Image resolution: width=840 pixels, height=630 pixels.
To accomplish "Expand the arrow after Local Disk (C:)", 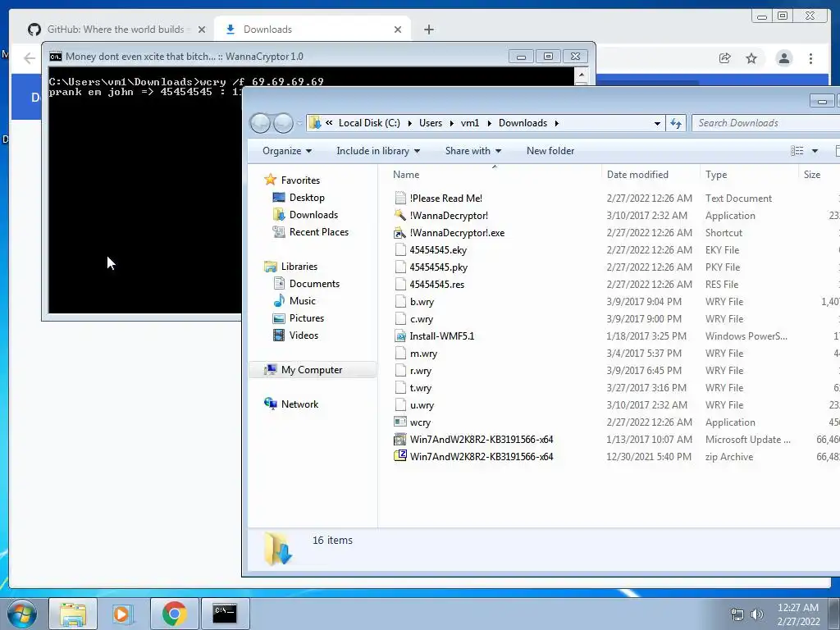I will coord(409,123).
